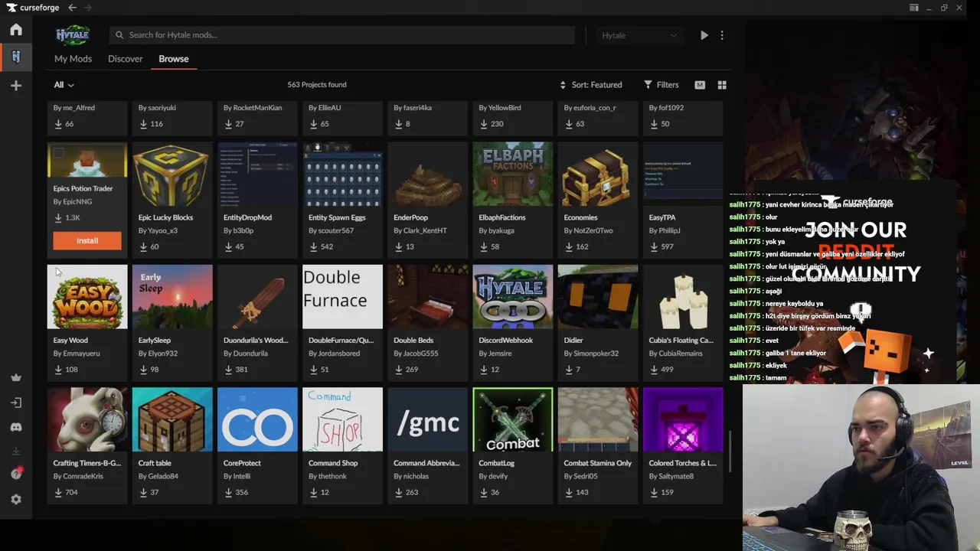The height and width of the screenshot is (551, 980).
Task: Click the search magnifier icon
Action: (x=119, y=35)
